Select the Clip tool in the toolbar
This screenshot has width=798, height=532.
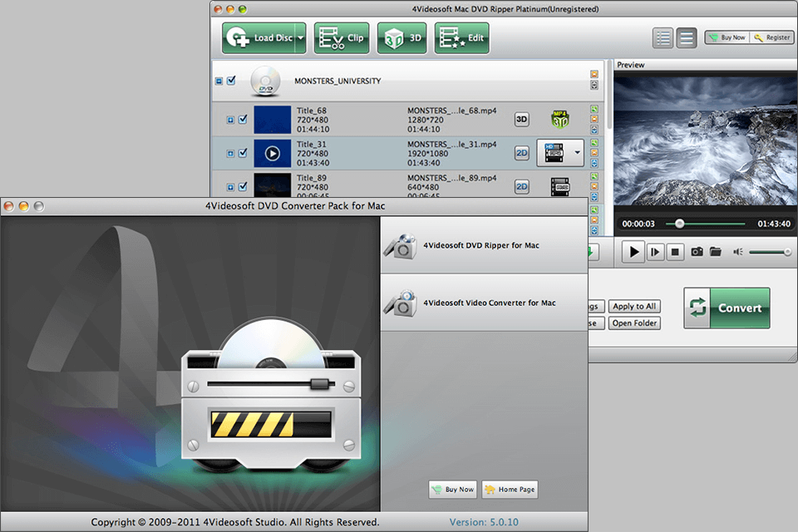click(x=341, y=37)
